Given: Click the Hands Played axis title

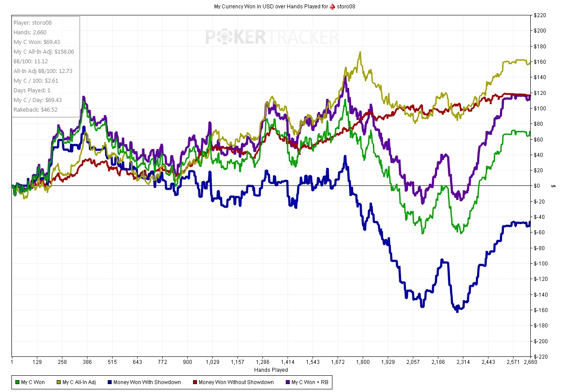Looking at the screenshot, I should click(x=271, y=370).
